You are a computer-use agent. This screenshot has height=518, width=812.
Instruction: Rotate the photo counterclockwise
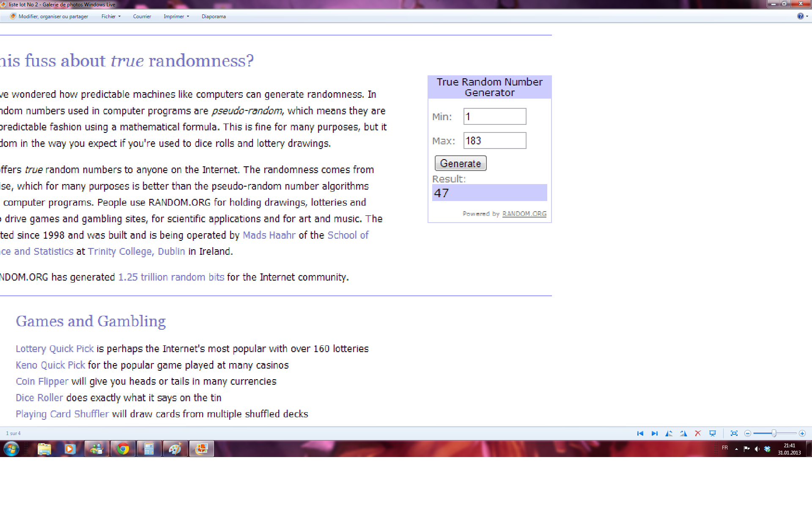click(x=669, y=433)
